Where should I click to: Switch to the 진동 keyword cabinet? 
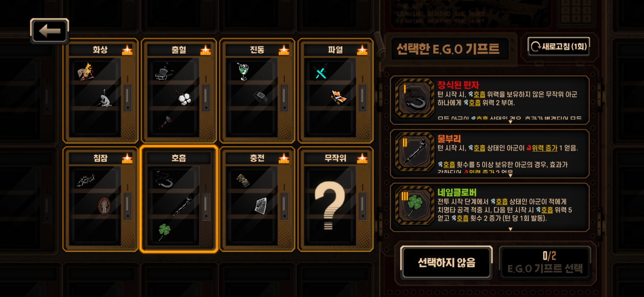[x=257, y=50]
